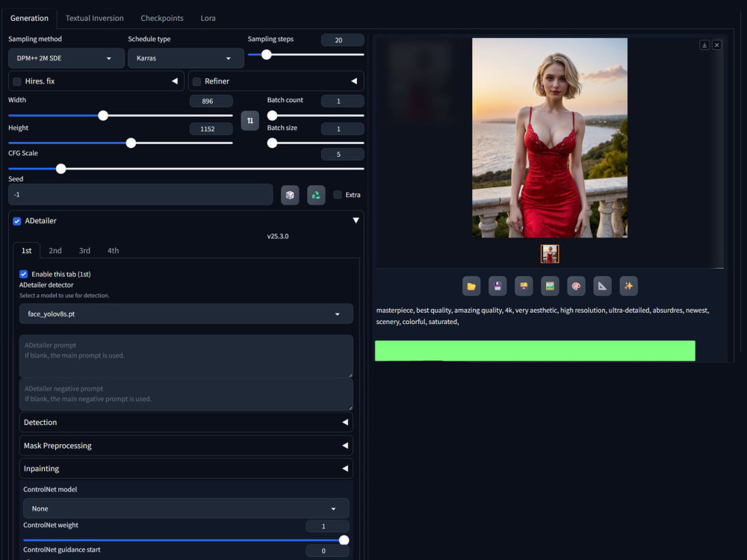The image size is (747, 560).
Task: Open the output folder icon
Action: (471, 286)
